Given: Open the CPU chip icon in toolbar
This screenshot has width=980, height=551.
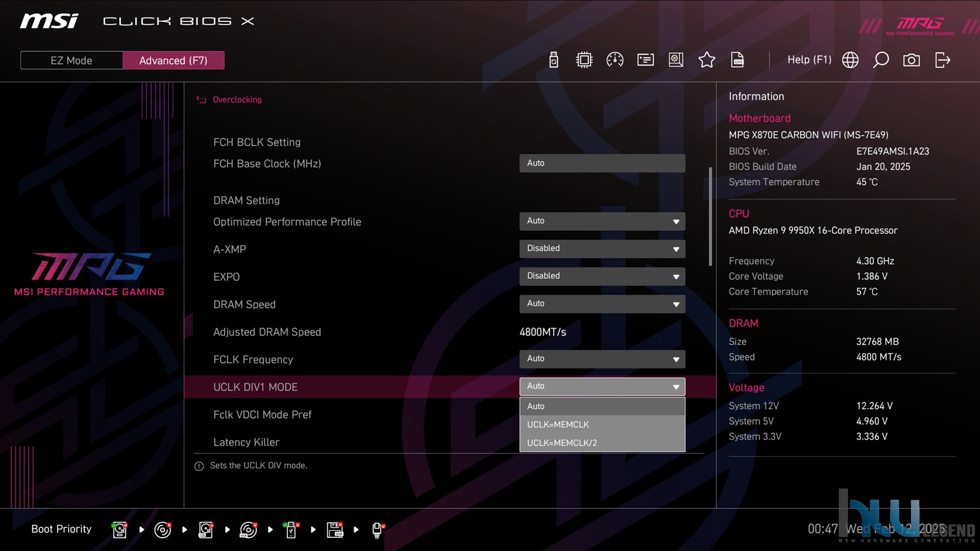Looking at the screenshot, I should point(584,60).
